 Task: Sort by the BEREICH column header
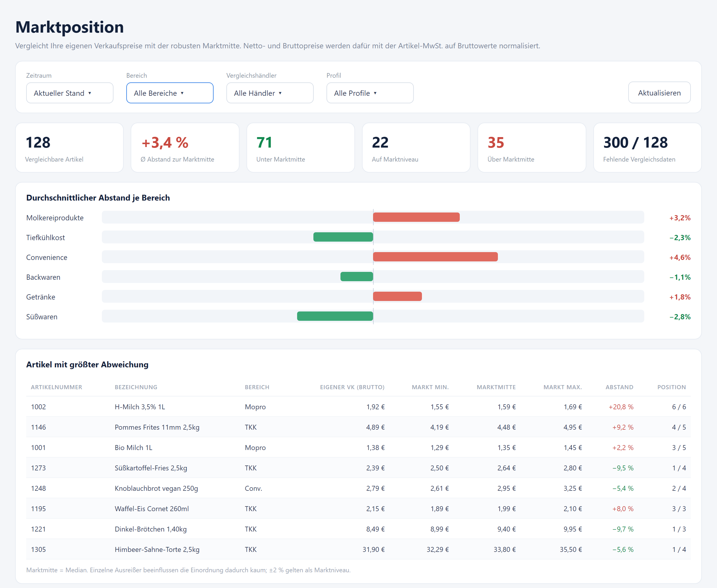point(257,387)
